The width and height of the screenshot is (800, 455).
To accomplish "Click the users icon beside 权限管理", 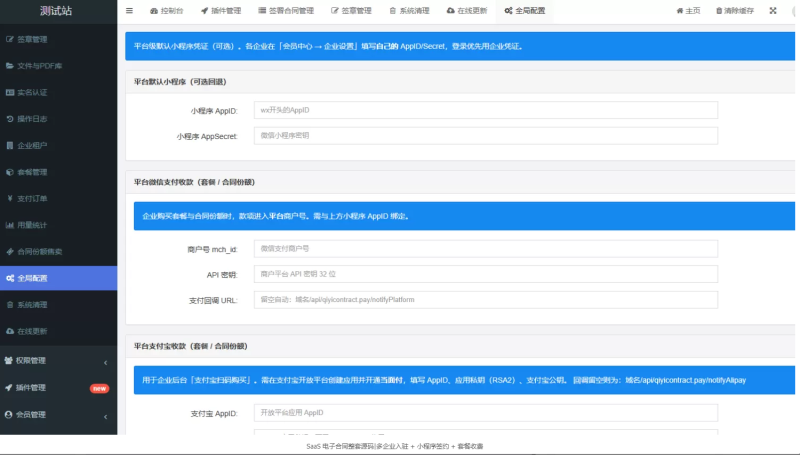I will point(8,360).
